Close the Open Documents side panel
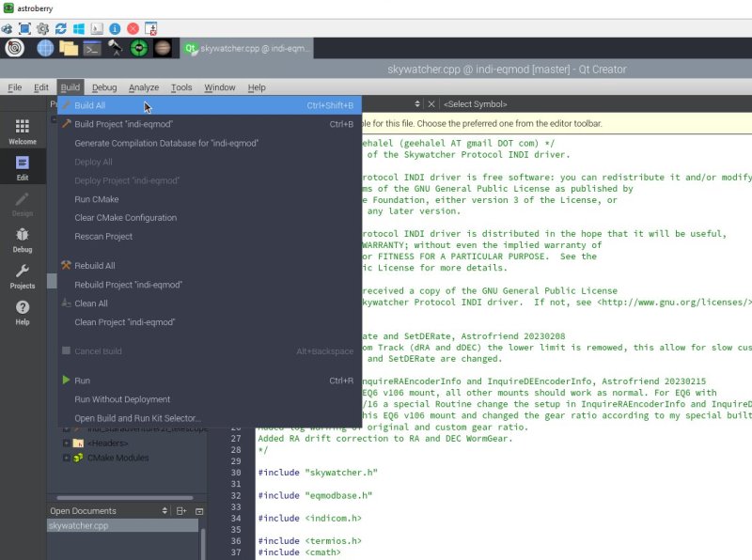The width and height of the screenshot is (752, 560). 199,511
